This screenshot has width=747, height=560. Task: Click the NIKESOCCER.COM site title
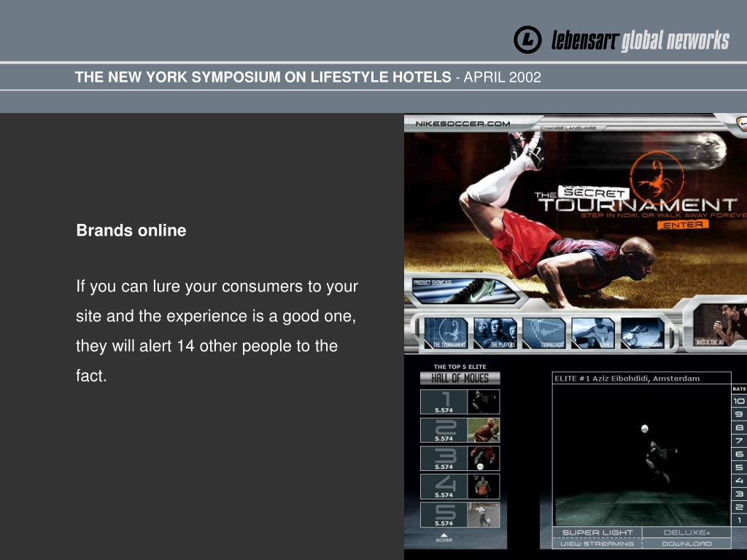(462, 124)
